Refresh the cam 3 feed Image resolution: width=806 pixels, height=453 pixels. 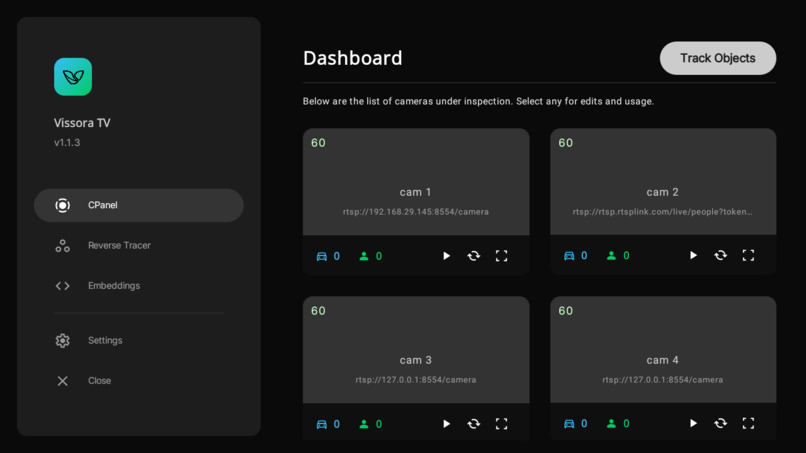coord(474,424)
